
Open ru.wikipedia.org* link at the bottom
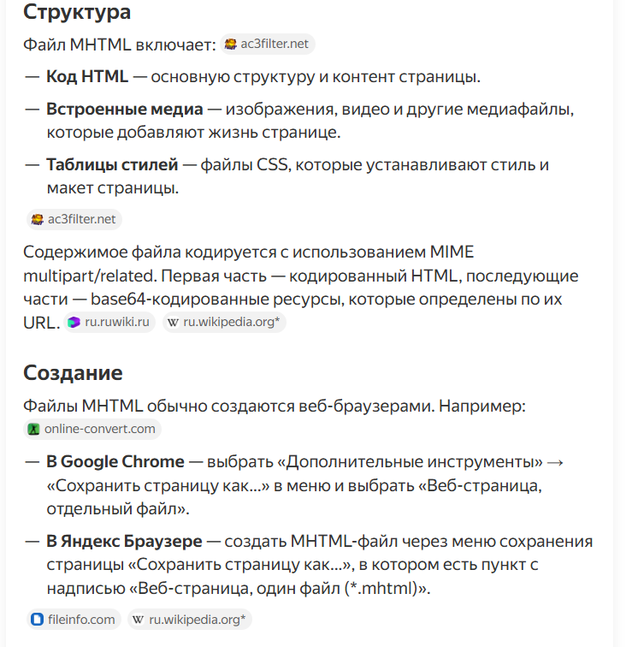click(x=198, y=619)
